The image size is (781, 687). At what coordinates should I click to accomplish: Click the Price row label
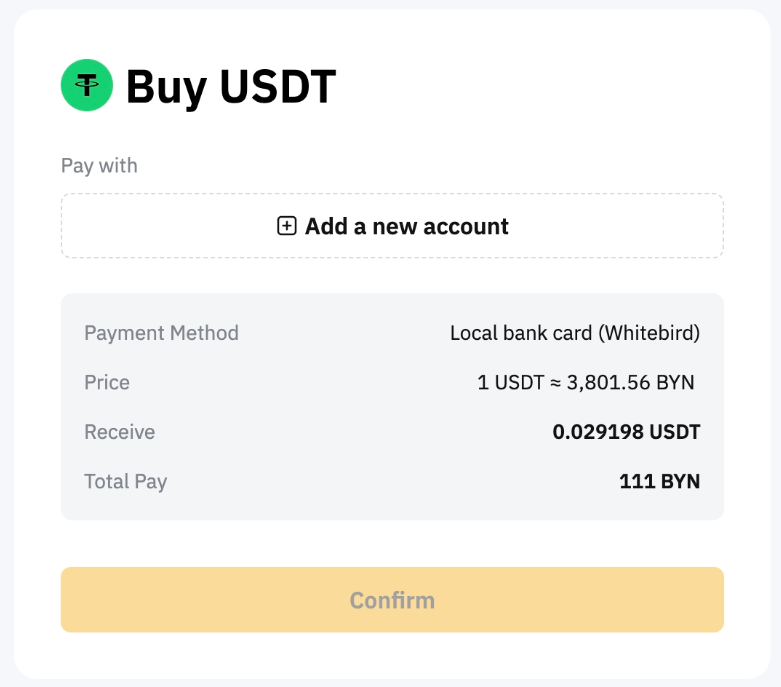107,382
